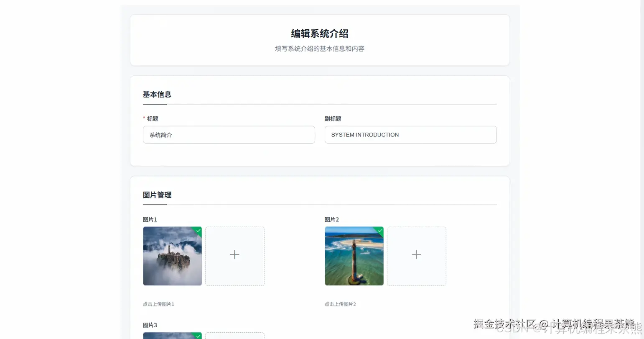Click the 图片2 label
The image size is (644, 339).
pos(332,220)
